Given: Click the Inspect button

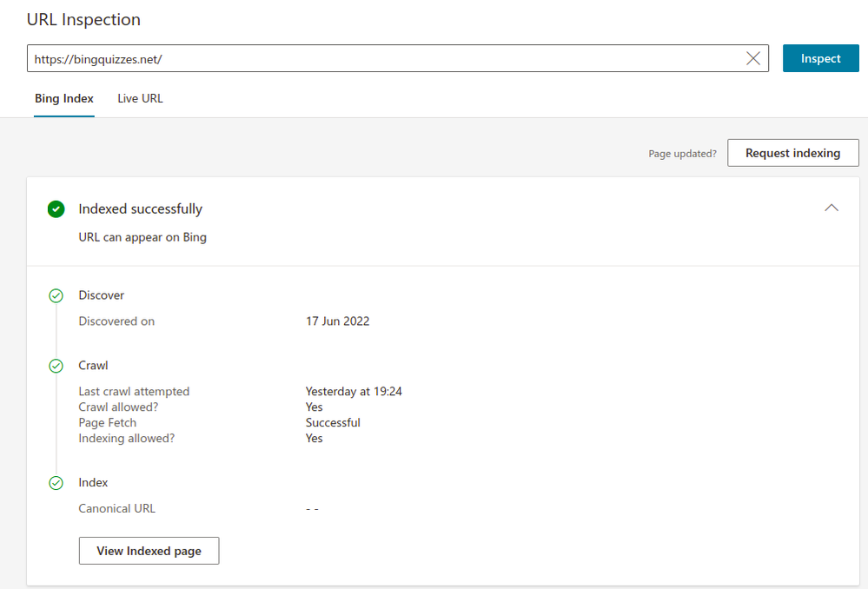Looking at the screenshot, I should pyautogui.click(x=820, y=58).
